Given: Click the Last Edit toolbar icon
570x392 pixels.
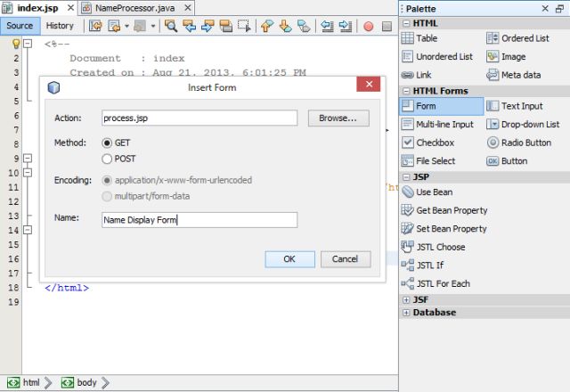Looking at the screenshot, I should tap(96, 26).
